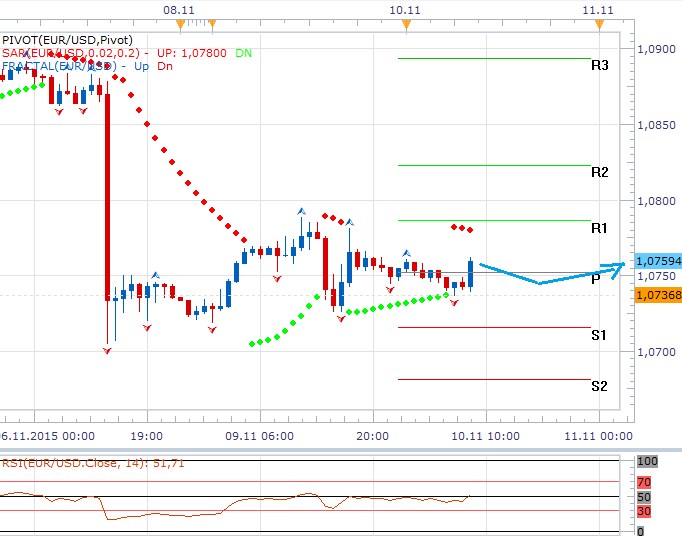Click the orange 1,07368 price tag

659,295
